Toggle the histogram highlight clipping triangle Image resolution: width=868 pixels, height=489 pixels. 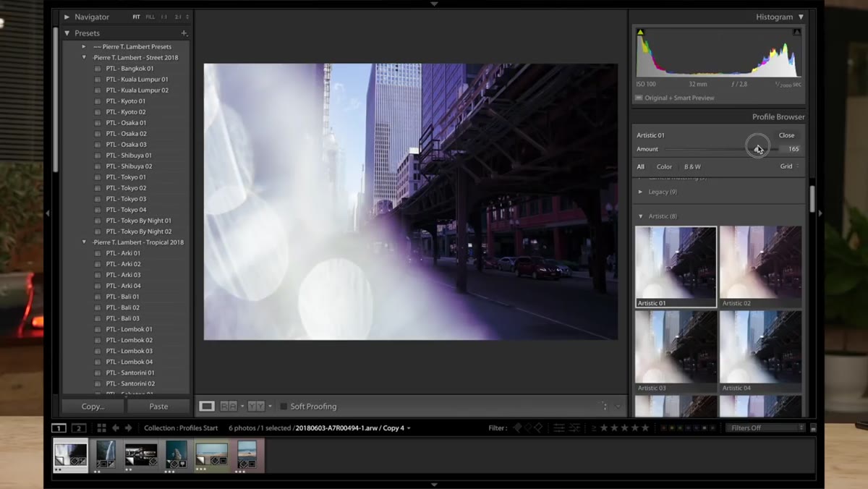pyautogui.click(x=796, y=33)
